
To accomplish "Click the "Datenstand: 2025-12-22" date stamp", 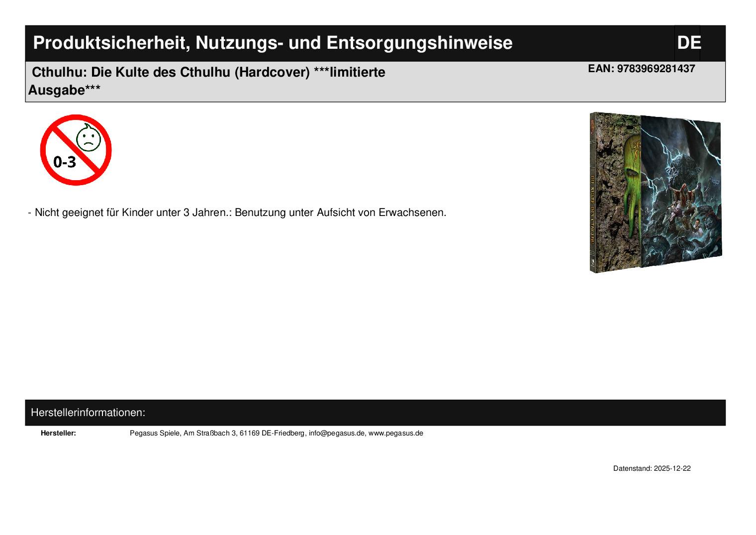I will [x=652, y=468].
